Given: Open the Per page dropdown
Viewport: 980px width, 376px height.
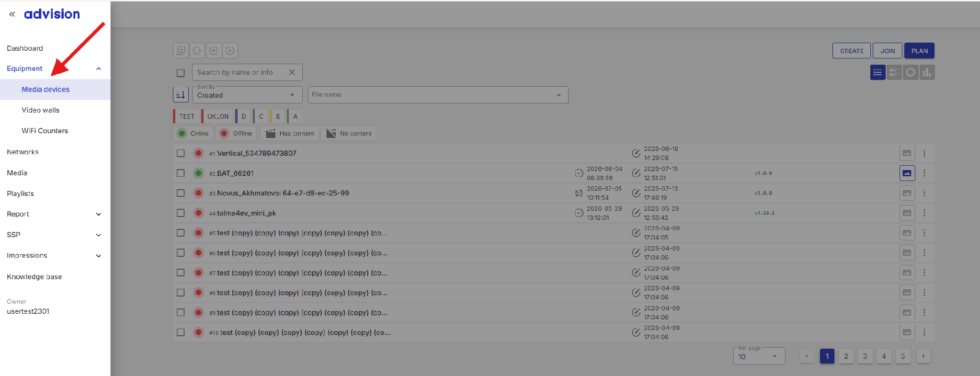Looking at the screenshot, I should point(759,356).
